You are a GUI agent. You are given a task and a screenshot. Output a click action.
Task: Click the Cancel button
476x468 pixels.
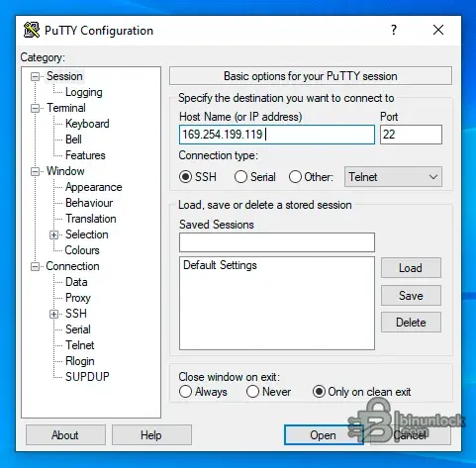pyautogui.click(x=410, y=435)
